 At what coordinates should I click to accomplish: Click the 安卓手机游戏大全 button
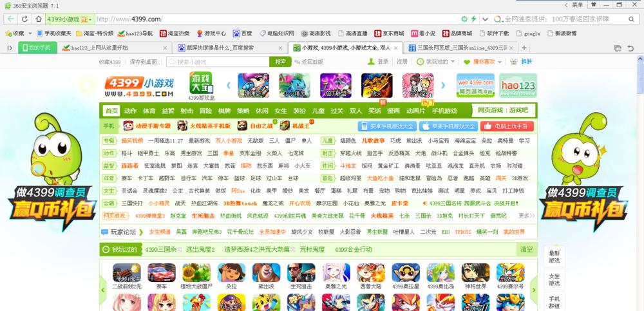pos(387,126)
